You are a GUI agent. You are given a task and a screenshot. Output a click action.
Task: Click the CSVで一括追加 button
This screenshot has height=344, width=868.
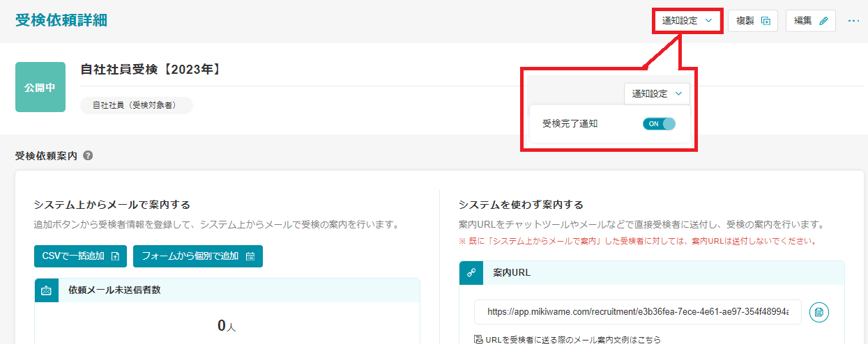80,256
